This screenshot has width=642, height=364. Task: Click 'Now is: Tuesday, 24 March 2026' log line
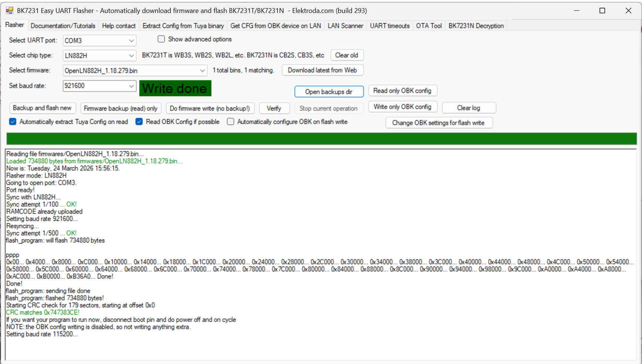pyautogui.click(x=63, y=168)
